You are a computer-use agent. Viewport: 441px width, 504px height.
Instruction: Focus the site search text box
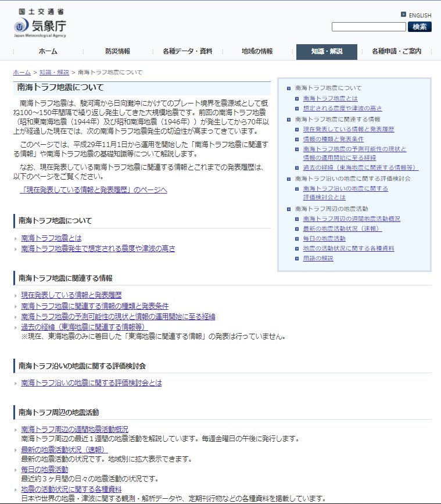[369, 27]
